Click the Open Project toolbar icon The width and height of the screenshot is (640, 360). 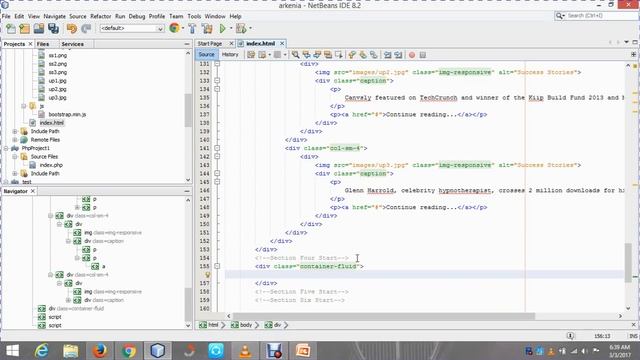[39, 28]
